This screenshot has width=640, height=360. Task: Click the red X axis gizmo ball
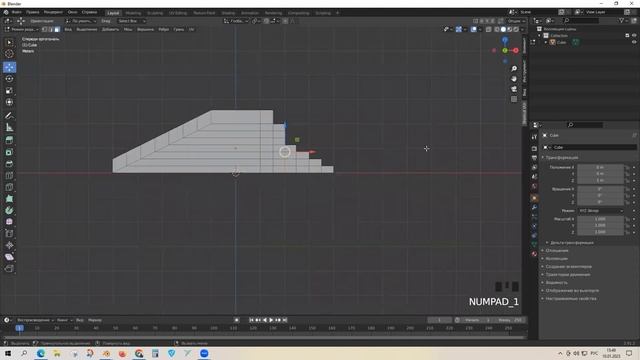click(516, 50)
